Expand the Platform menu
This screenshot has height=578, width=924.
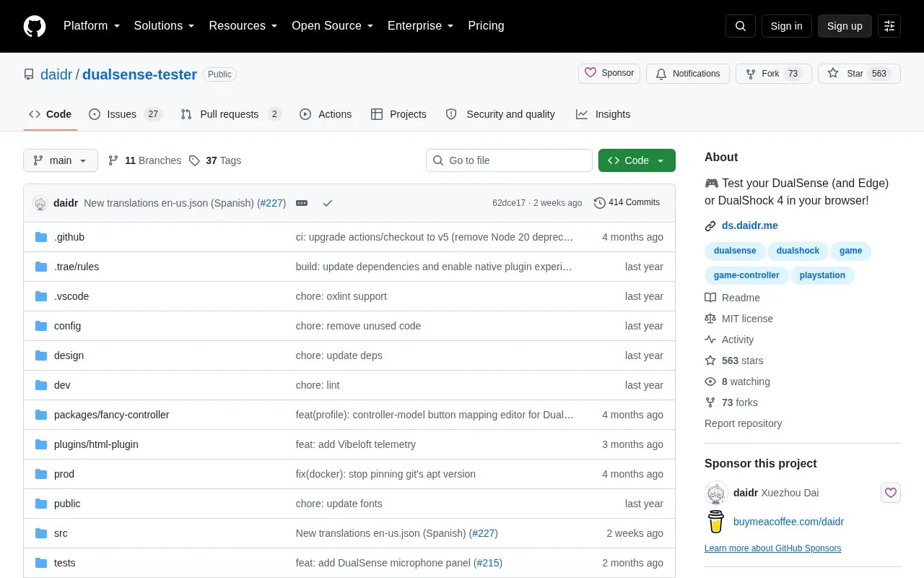[x=92, y=26]
